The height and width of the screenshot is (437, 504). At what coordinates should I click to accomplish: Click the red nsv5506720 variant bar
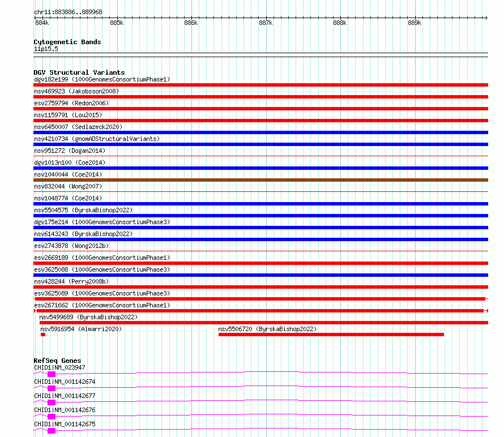pos(331,335)
